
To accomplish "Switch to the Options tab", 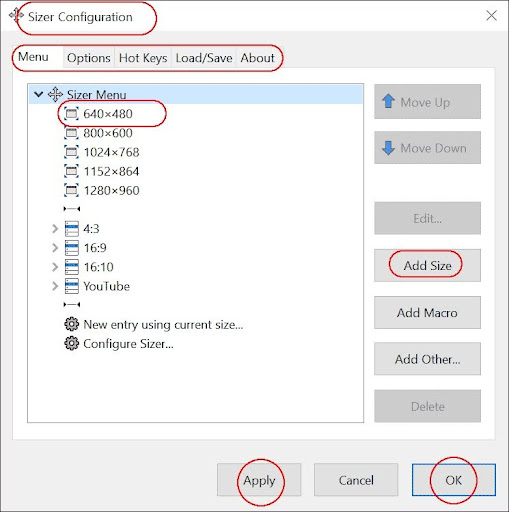I will pos(89,58).
